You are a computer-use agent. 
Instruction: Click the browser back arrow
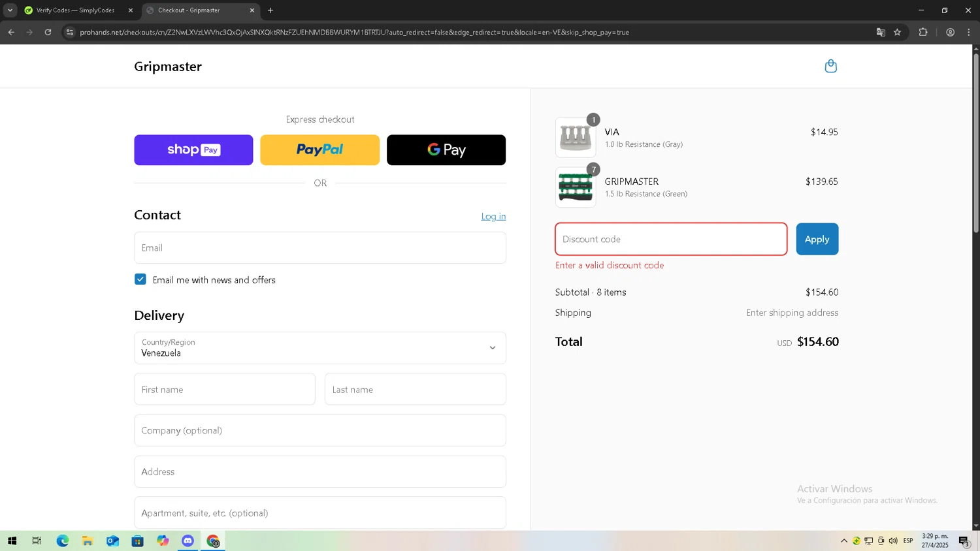(11, 32)
